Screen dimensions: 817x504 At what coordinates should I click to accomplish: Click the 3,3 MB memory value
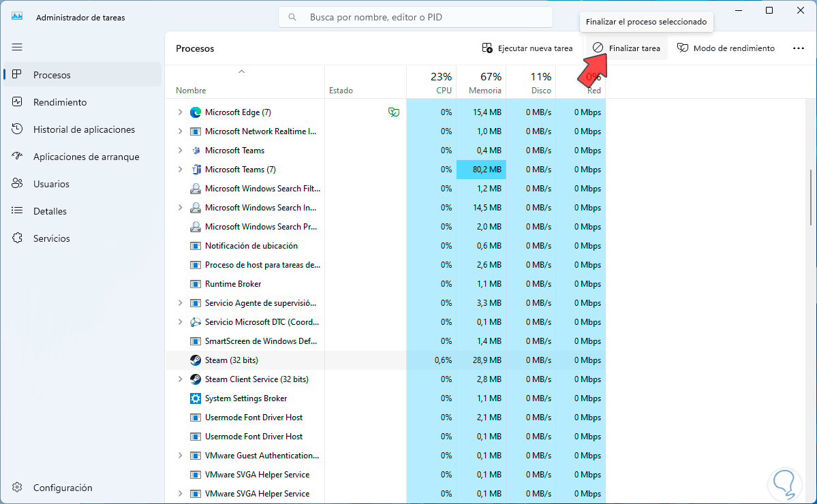(489, 302)
